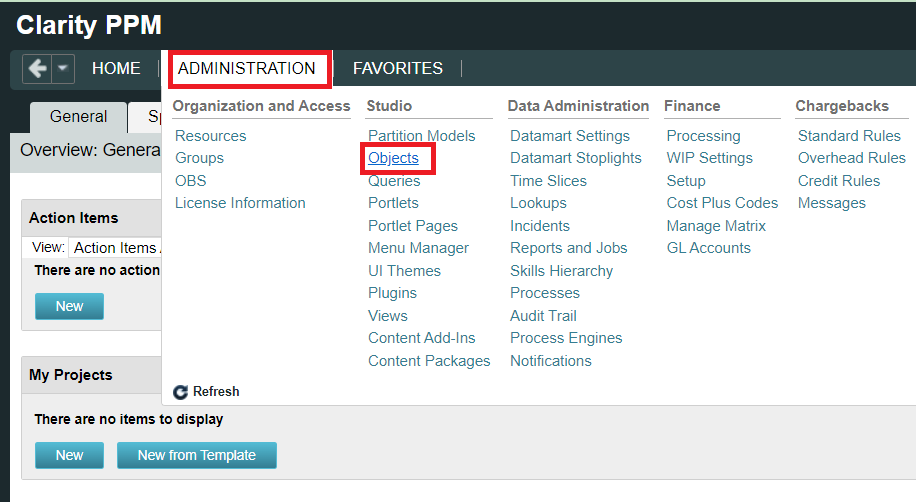Select Objects under Studio
The image size is (916, 502).
point(393,158)
